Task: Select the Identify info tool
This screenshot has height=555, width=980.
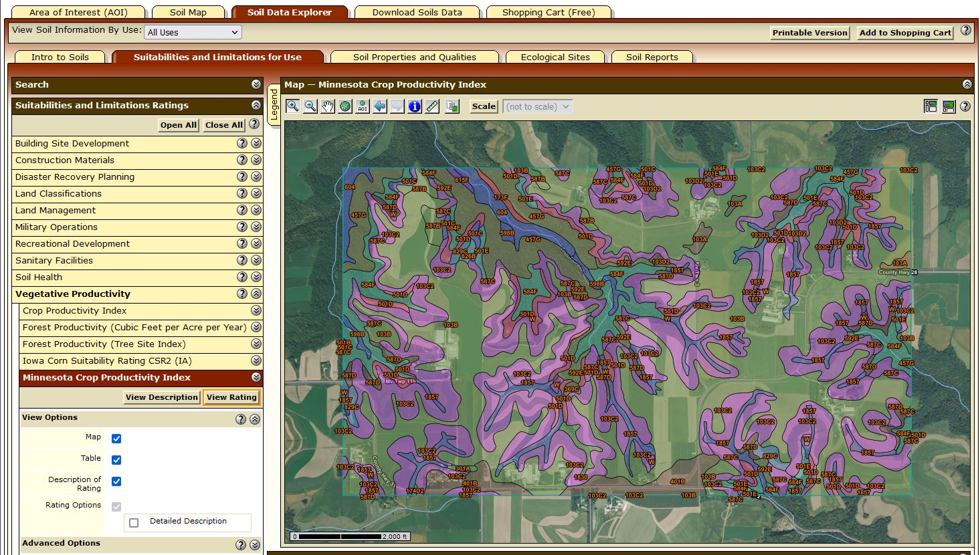Action: point(415,106)
